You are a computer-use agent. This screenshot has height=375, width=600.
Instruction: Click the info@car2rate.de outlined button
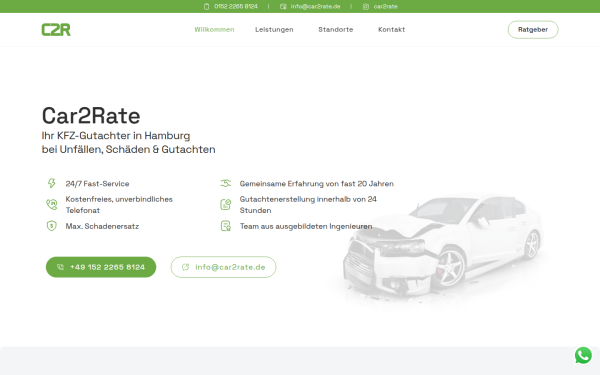[x=223, y=267]
